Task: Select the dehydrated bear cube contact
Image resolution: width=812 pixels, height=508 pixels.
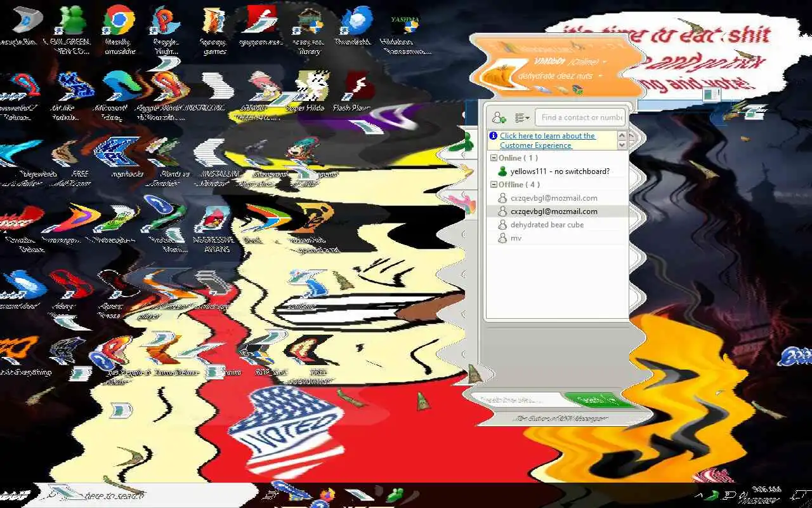Action: point(558,225)
